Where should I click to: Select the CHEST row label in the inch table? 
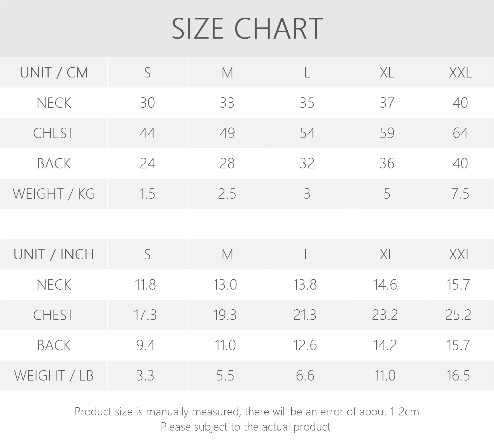coord(54,315)
